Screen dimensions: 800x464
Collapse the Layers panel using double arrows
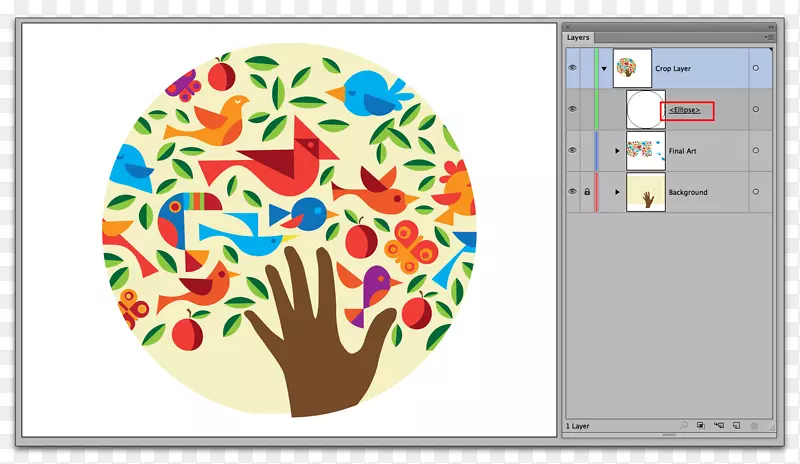click(x=771, y=27)
